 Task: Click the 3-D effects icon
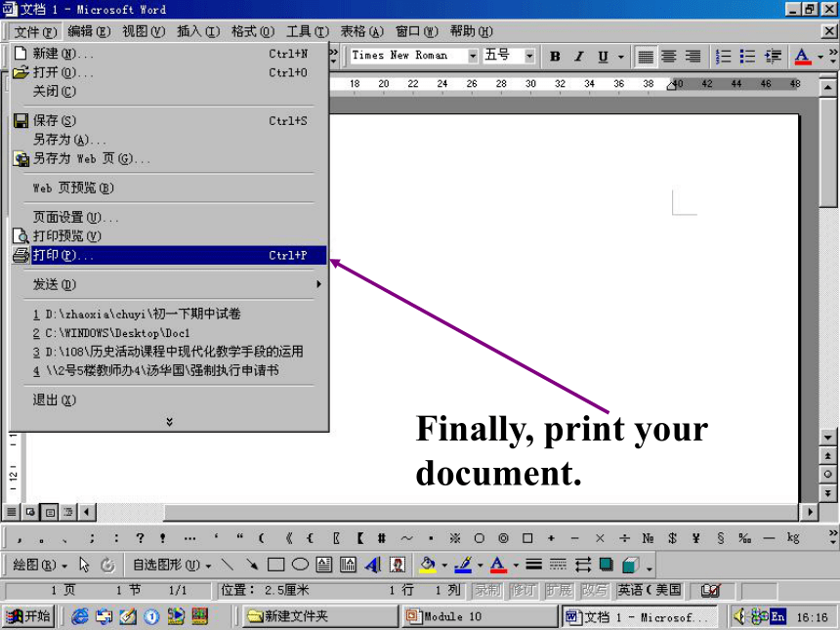[631, 565]
